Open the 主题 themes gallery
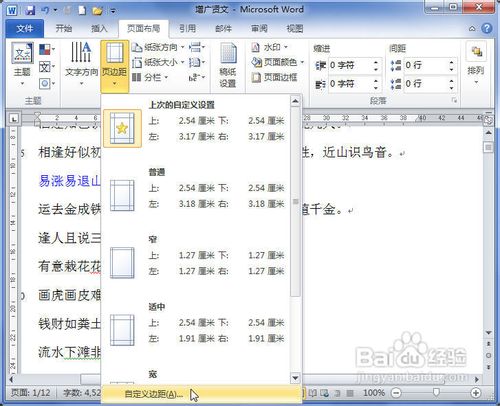Viewport: 500px width, 406px height. point(22,63)
